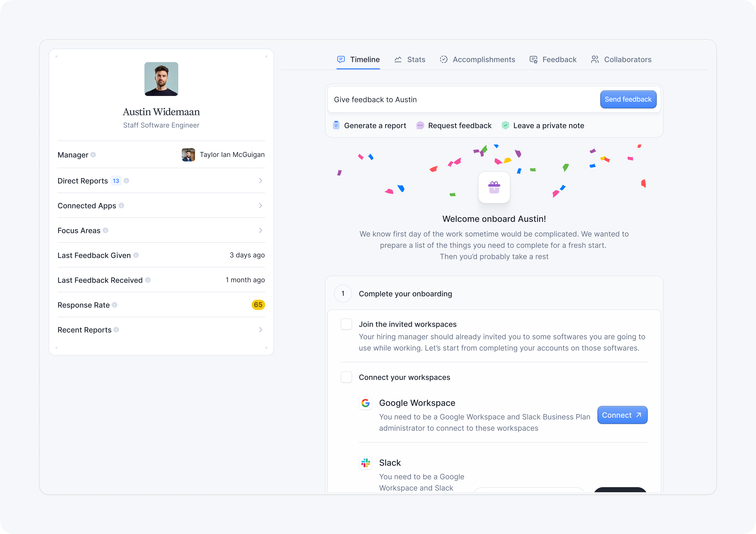Click the info icon next to Manager
Viewport: 756px width, 534px height.
click(x=93, y=155)
